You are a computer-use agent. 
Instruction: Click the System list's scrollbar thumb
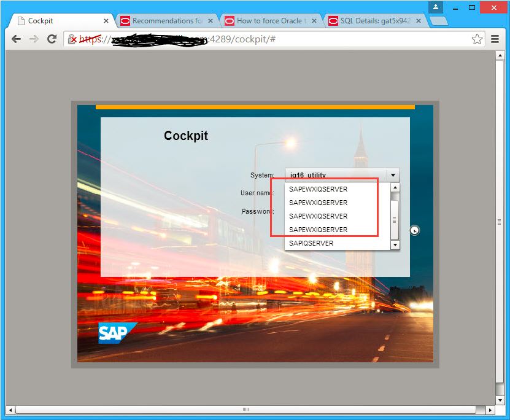[x=395, y=220]
